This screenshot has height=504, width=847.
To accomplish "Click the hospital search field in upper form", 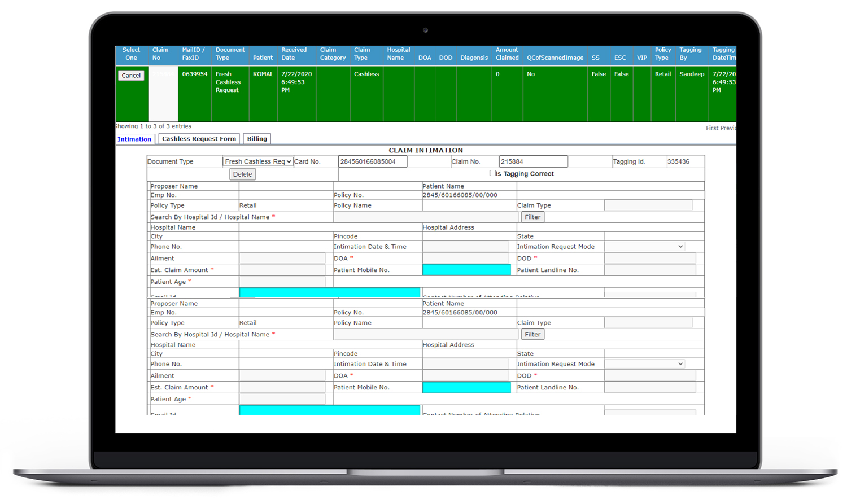I will pyautogui.click(x=426, y=217).
